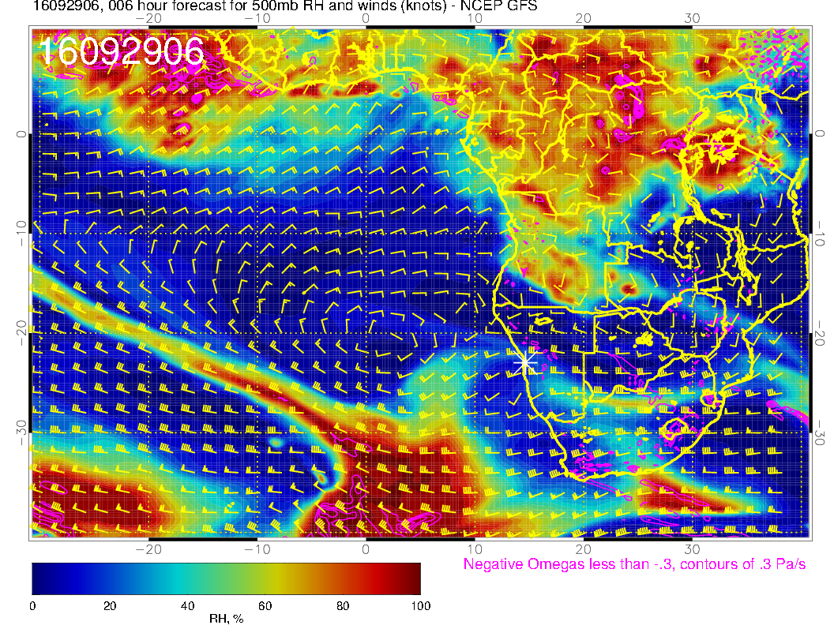The width and height of the screenshot is (834, 644).
Task: Click the right latitude axis label -10
Action: coord(819,232)
